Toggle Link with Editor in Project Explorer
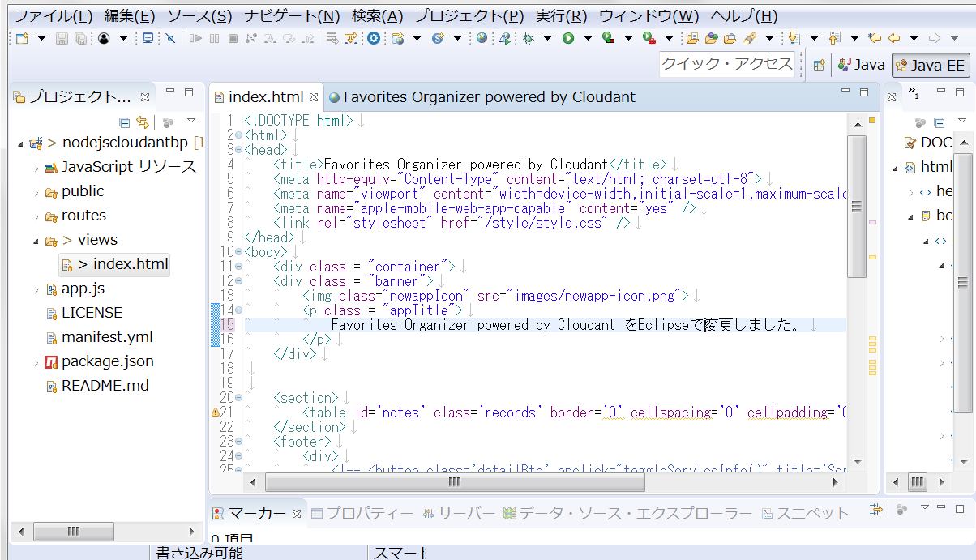This screenshot has height=560, width=976. pyautogui.click(x=143, y=122)
